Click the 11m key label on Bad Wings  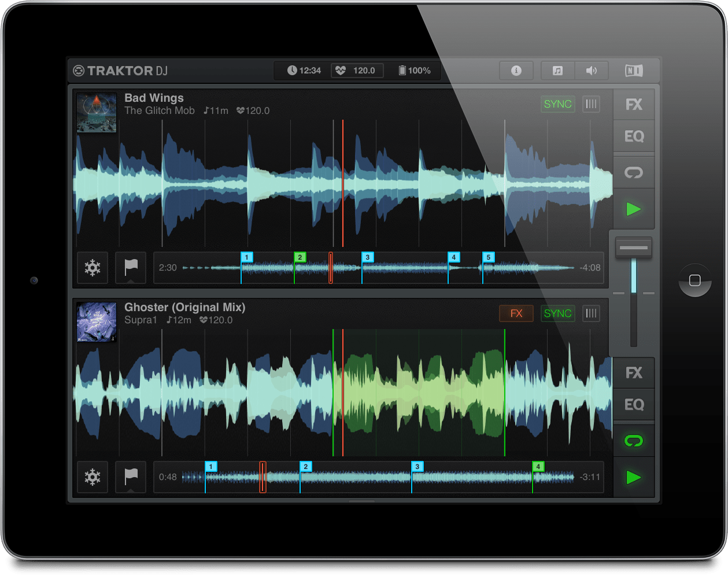[216, 110]
